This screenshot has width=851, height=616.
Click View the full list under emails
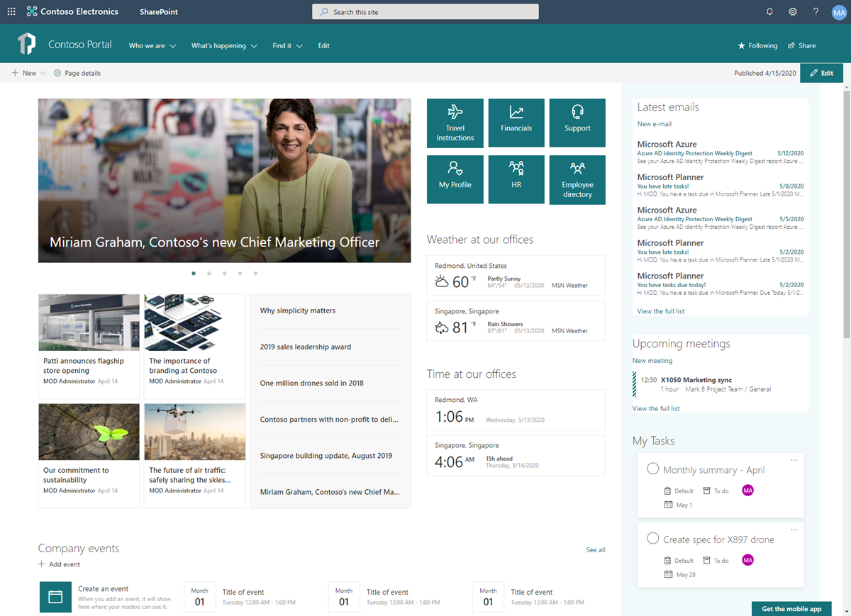[661, 311]
